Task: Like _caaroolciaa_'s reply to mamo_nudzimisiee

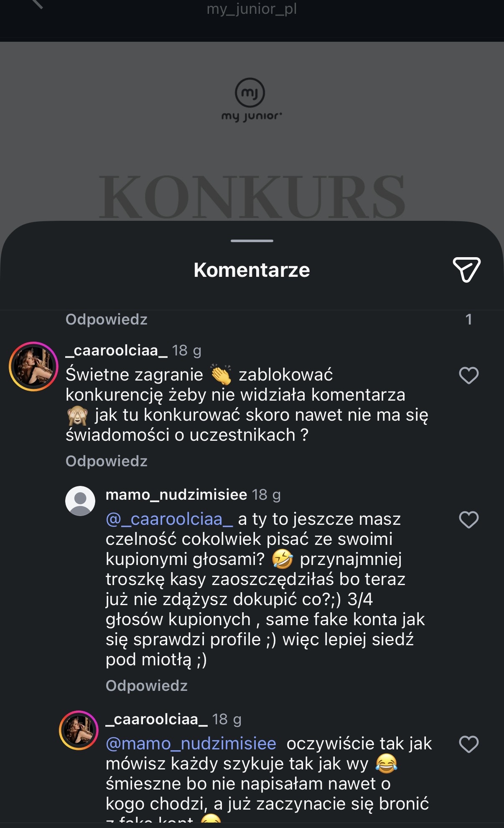Action: click(x=468, y=744)
